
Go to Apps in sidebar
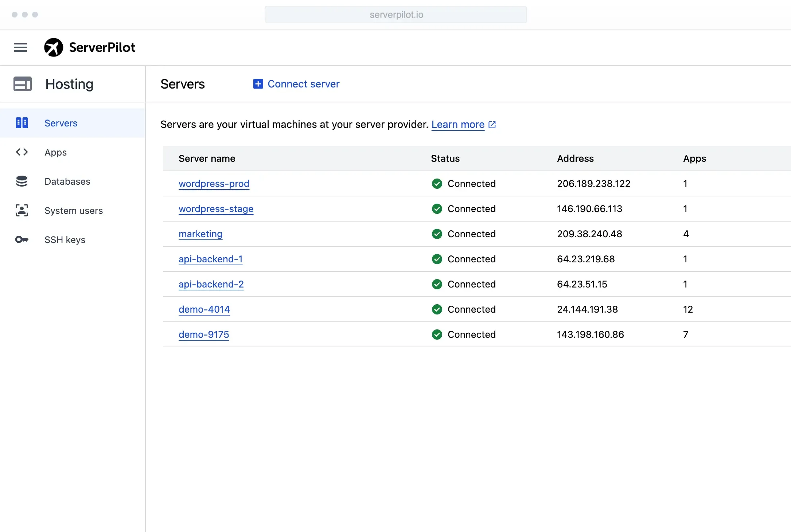55,152
